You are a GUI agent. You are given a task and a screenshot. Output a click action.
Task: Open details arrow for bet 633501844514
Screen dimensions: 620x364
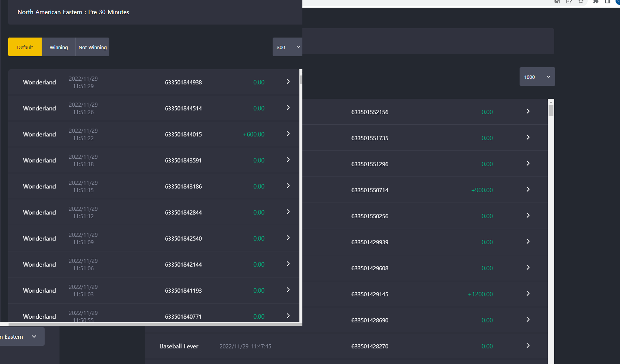click(288, 107)
